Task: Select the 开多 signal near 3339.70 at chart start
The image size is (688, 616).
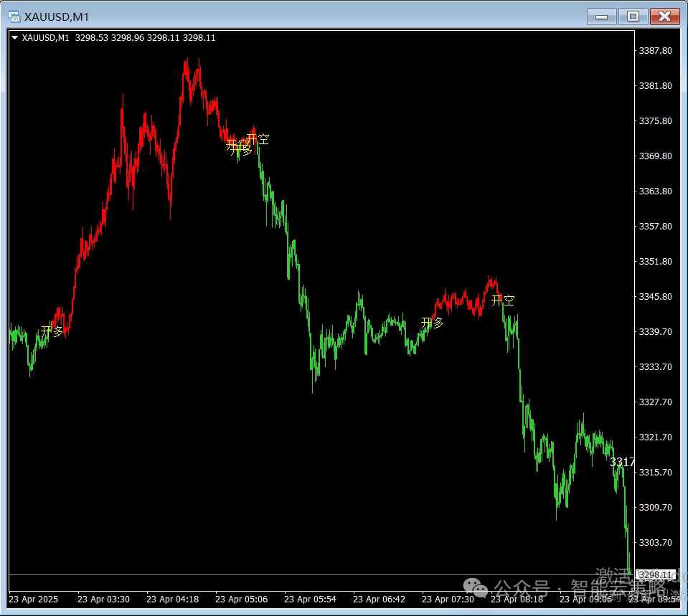Action: [52, 331]
